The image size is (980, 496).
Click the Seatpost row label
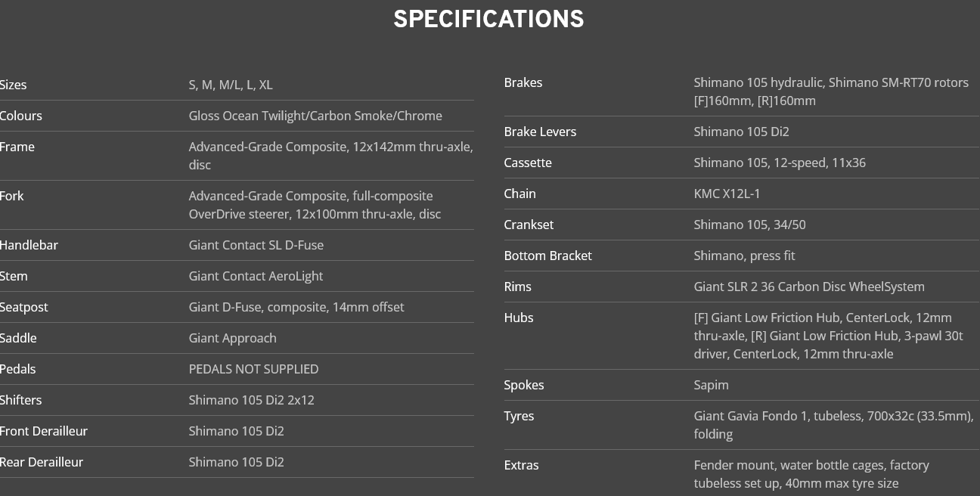click(24, 307)
